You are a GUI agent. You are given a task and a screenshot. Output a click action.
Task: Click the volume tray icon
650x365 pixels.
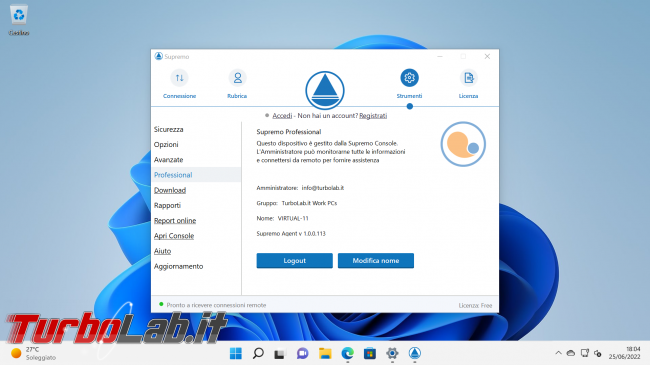click(x=597, y=353)
